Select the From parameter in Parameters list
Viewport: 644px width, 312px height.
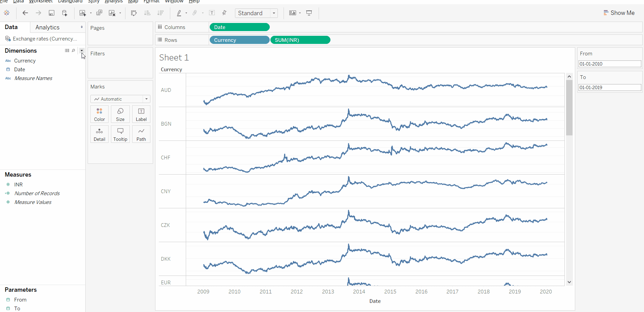pos(20,300)
